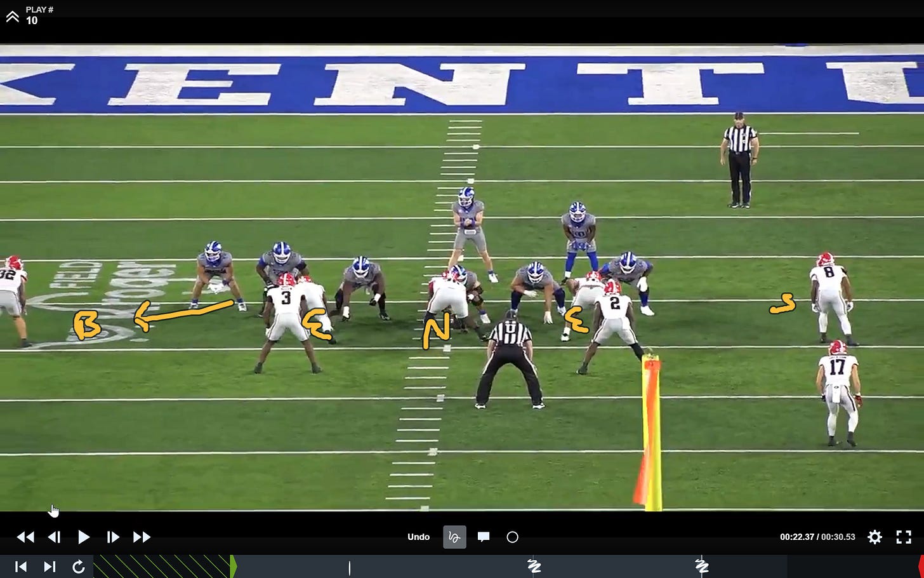Skip to next clip
Viewport: 924px width, 578px height.
point(49,567)
